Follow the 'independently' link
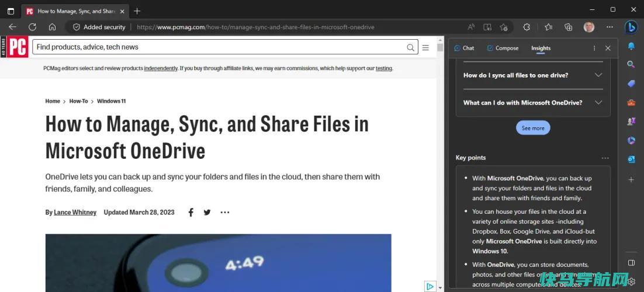 [161, 68]
